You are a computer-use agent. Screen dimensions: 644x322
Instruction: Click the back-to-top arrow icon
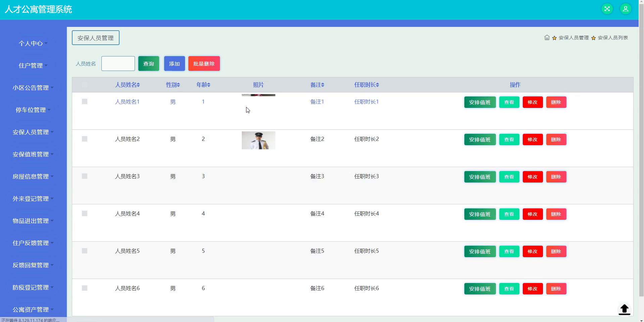(624, 310)
